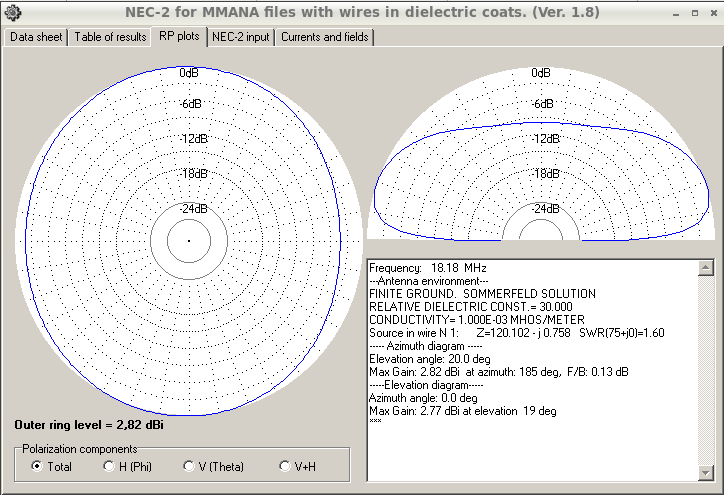
Task: Click the gear icon in the title bar
Action: click(x=12, y=12)
